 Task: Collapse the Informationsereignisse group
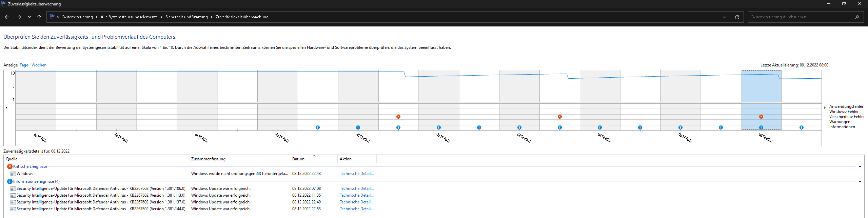click(x=860, y=181)
